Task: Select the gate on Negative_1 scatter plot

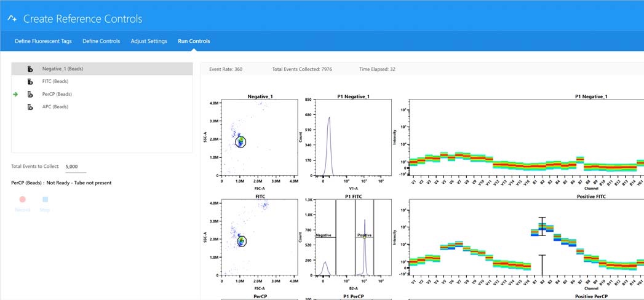Action: click(241, 141)
